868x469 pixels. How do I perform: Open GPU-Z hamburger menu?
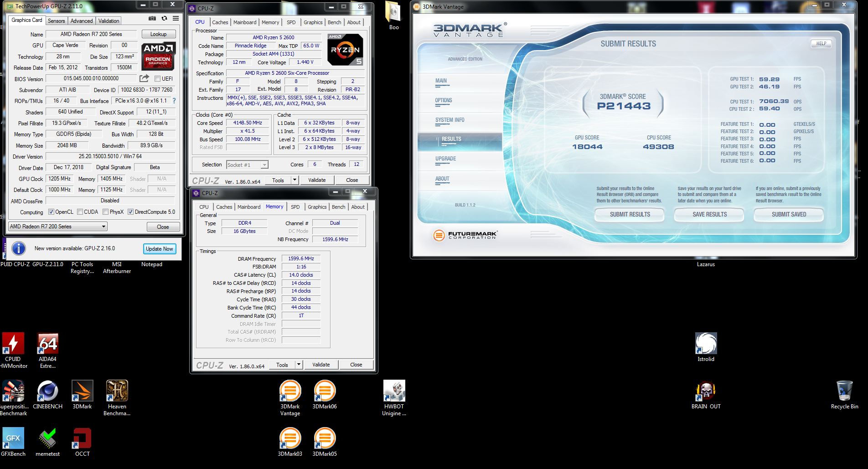tap(176, 19)
